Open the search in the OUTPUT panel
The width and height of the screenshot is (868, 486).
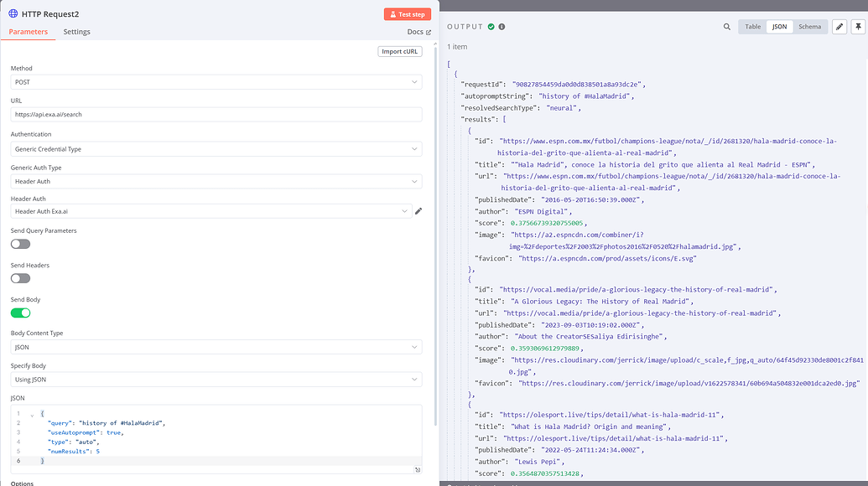(x=726, y=26)
